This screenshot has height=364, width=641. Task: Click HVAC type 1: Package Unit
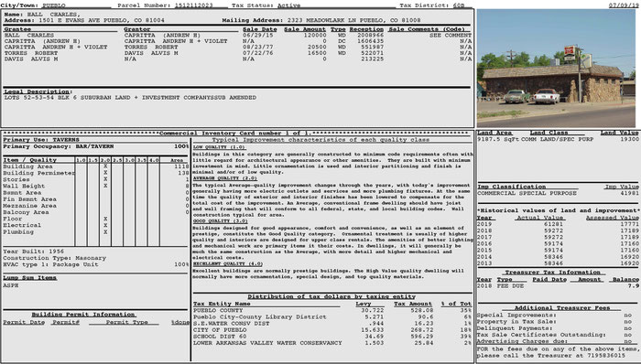50,264
